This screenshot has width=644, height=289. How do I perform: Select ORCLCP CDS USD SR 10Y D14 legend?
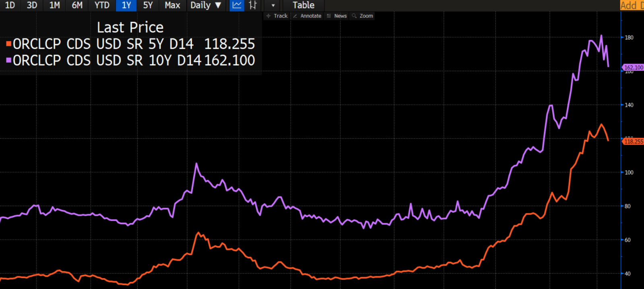coord(107,60)
